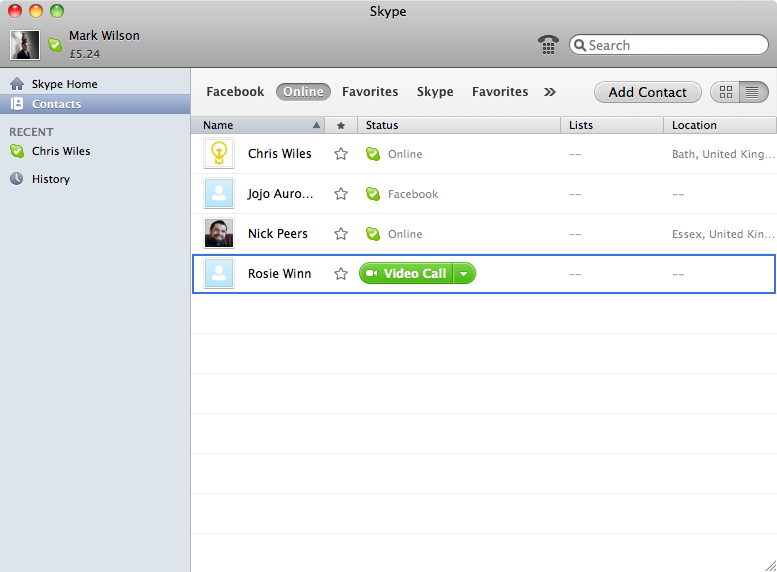777x572 pixels.
Task: Click Nick Peers' photo avatar
Action: (x=219, y=233)
